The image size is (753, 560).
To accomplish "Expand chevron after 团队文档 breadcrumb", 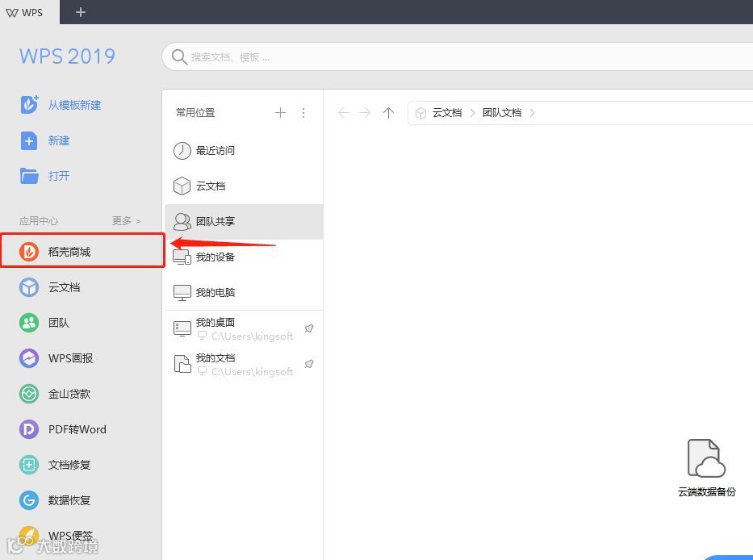I will tap(532, 113).
